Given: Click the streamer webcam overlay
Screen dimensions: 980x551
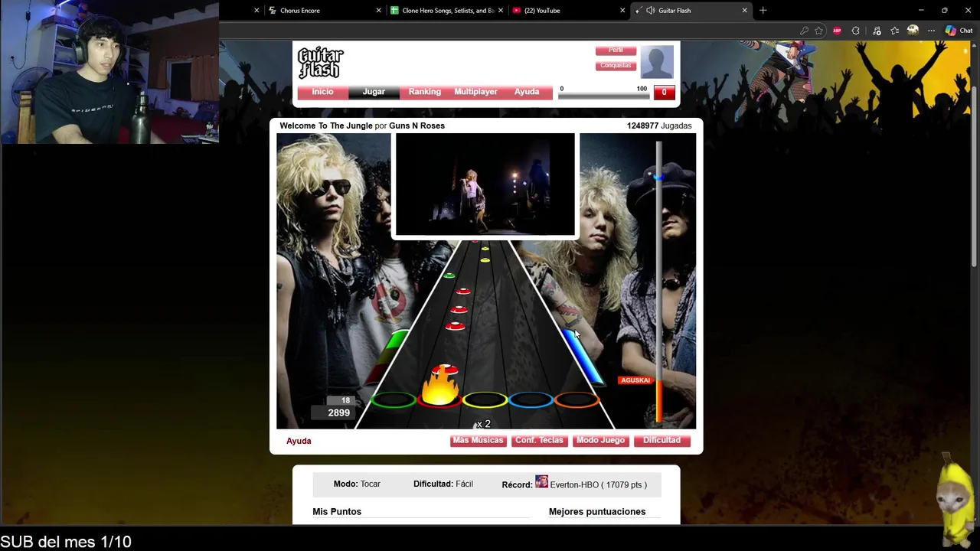Looking at the screenshot, I should click(x=109, y=72).
